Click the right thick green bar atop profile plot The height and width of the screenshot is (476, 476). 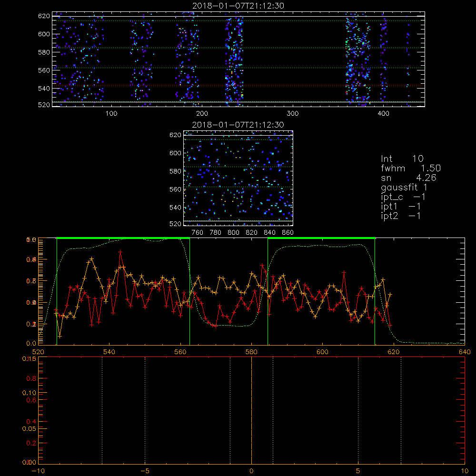(x=321, y=238)
